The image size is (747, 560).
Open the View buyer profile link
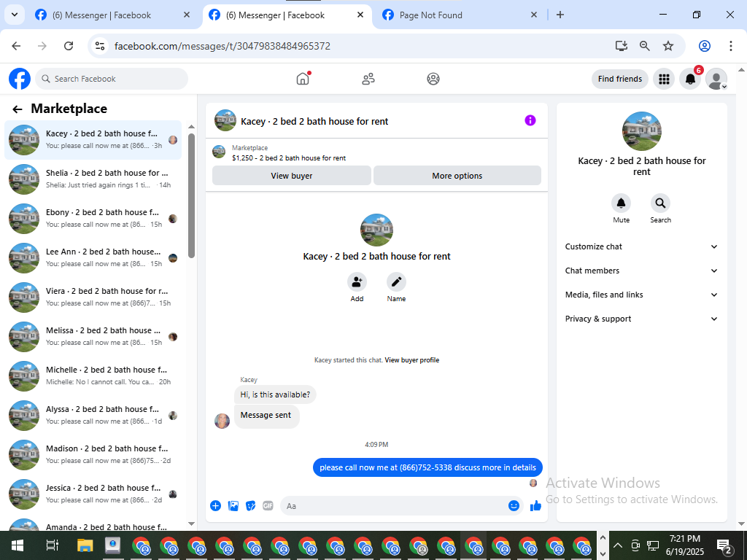coord(412,360)
